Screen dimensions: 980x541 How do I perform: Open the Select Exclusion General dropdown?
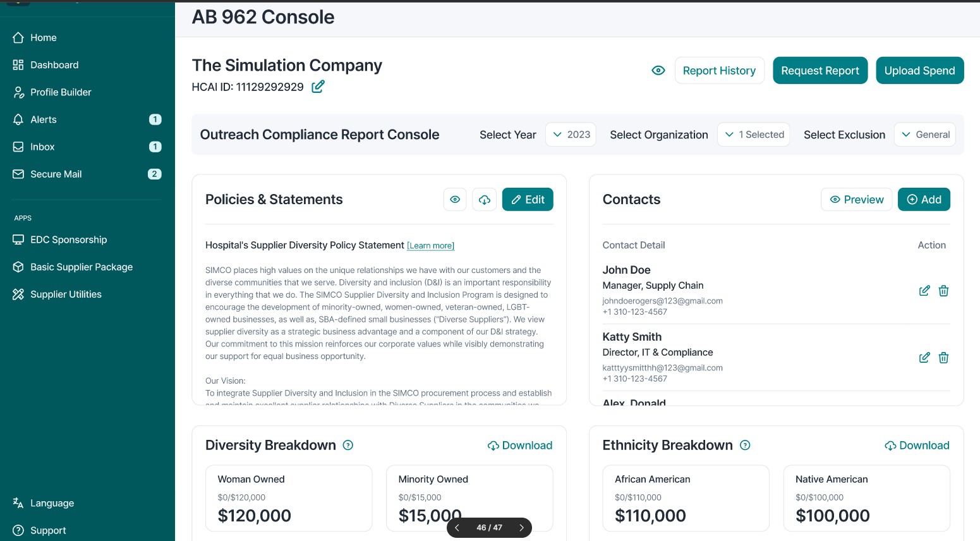pyautogui.click(x=924, y=135)
